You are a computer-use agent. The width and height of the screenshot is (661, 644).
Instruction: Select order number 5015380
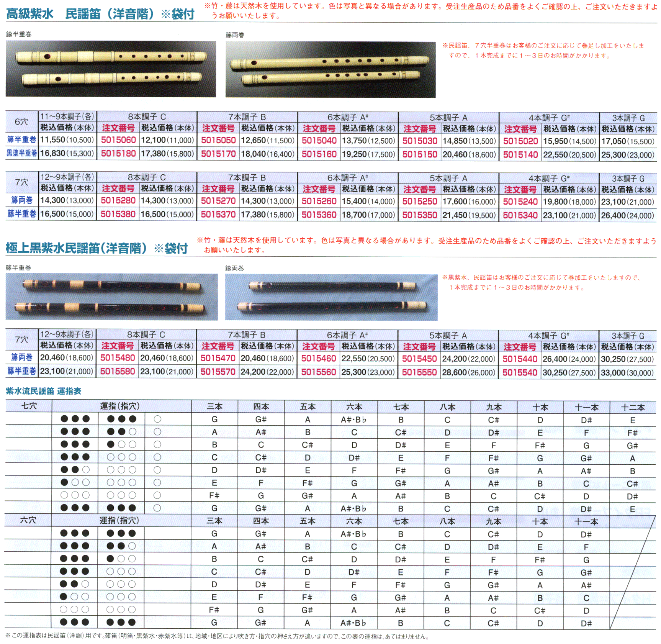point(118,214)
